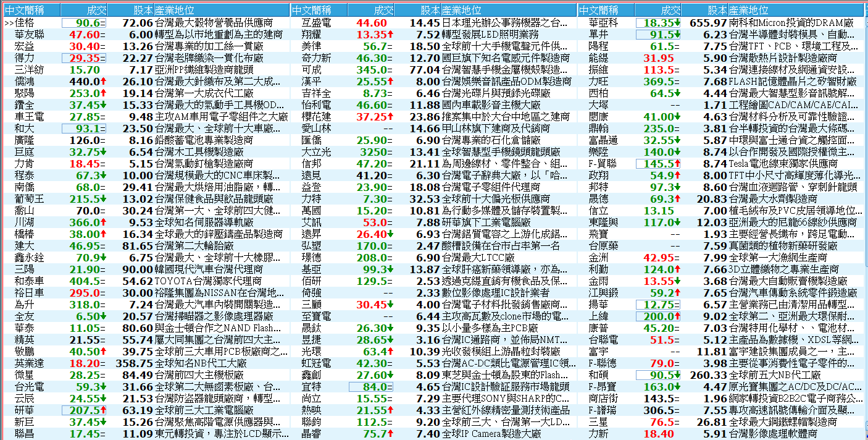Click description 南科和Micron投資的DRAM廠
Screen dimensions: 868x440
(x=791, y=22)
